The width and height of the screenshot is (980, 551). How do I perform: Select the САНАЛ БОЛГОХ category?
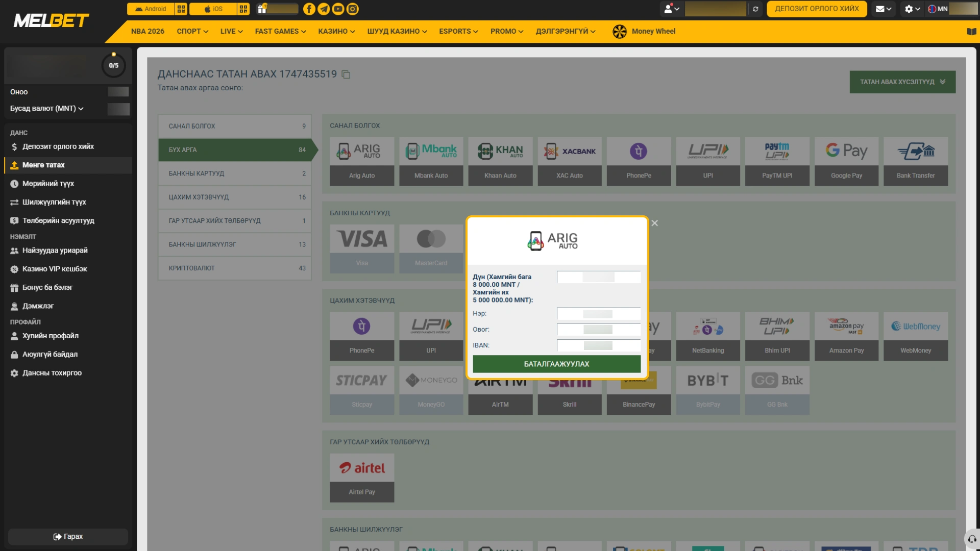(235, 126)
